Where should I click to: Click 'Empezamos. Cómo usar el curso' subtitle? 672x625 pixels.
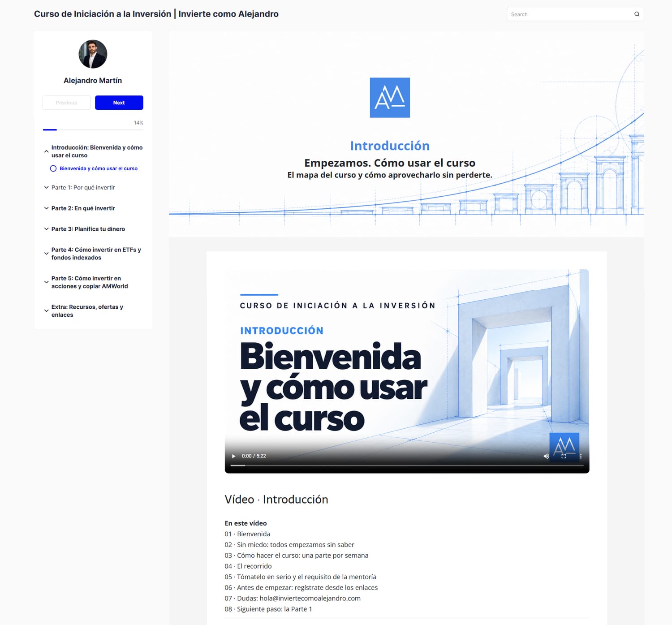pyautogui.click(x=390, y=163)
